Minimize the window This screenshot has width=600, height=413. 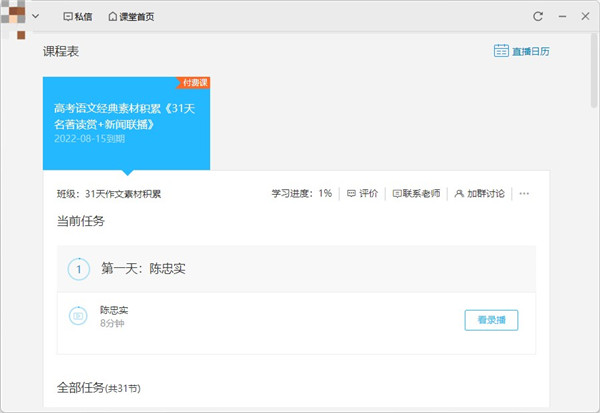[562, 16]
